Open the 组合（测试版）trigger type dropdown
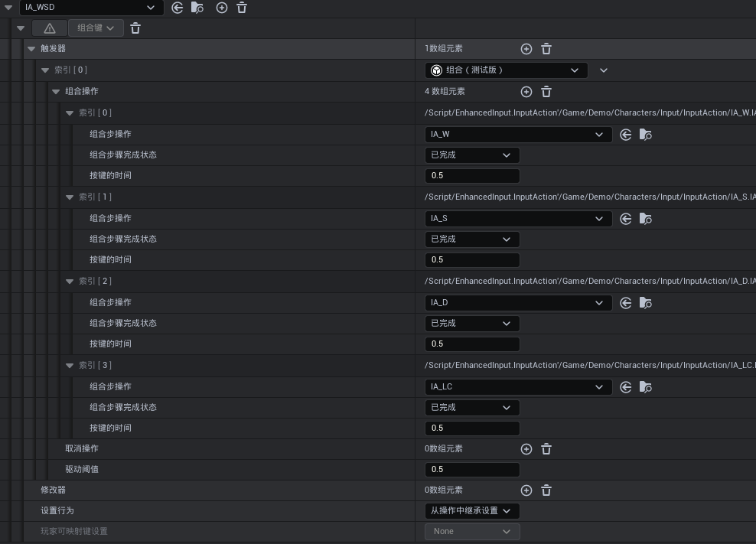The image size is (756, 544). click(507, 70)
